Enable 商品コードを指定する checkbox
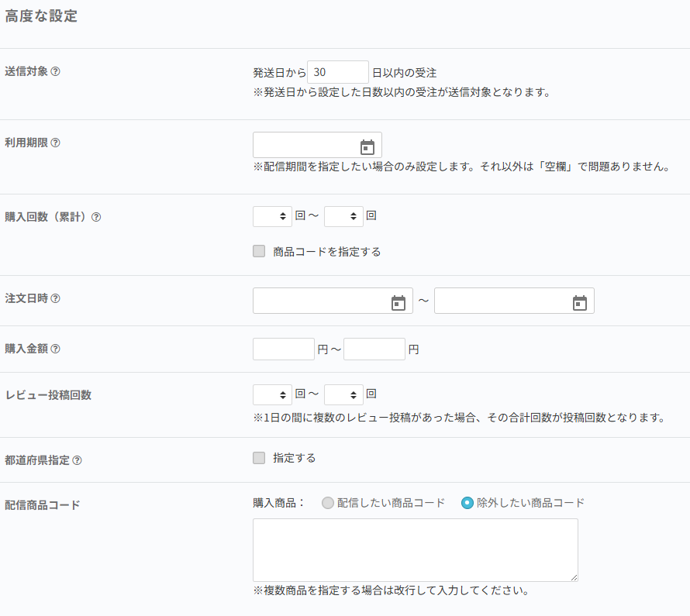Viewport: 690px width, 616px height. (259, 251)
